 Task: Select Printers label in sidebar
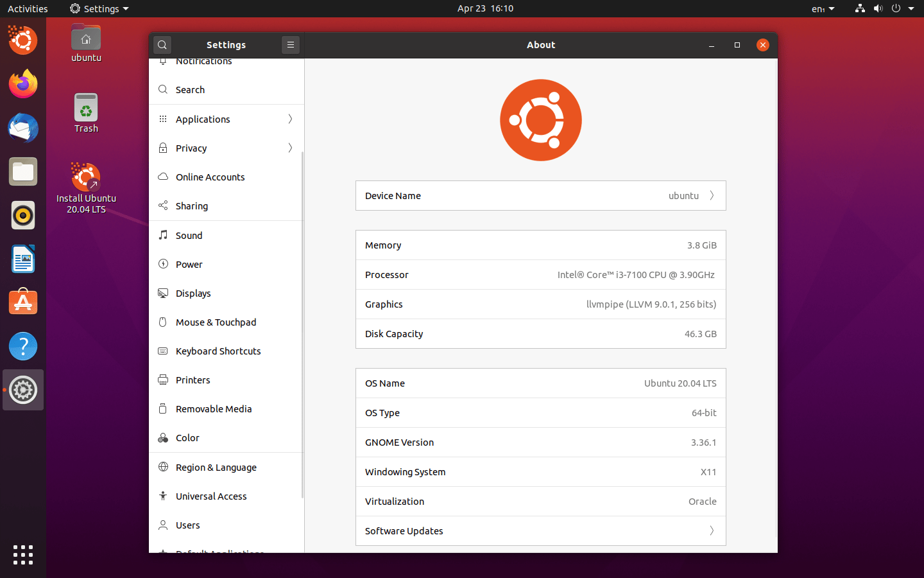pyautogui.click(x=193, y=380)
